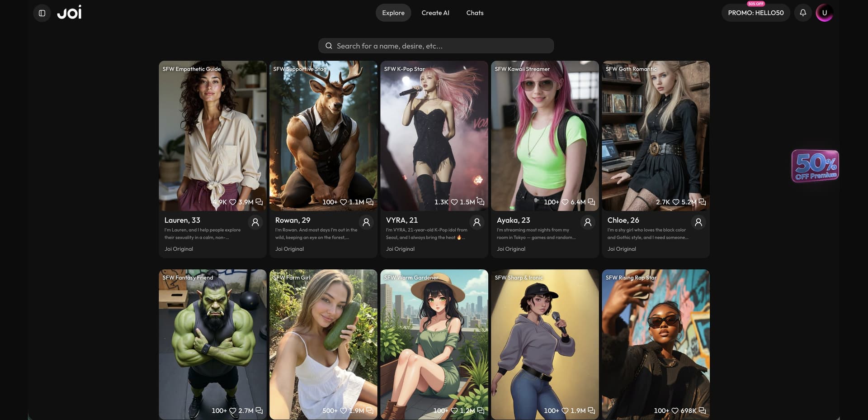View Chloe's profile icon
Image resolution: width=868 pixels, height=420 pixels.
click(x=698, y=222)
